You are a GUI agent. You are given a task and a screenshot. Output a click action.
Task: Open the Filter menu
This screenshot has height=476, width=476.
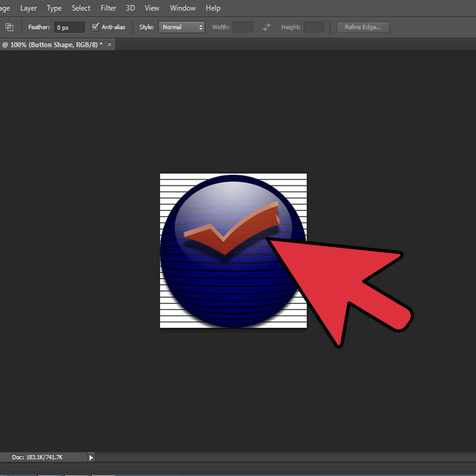[x=108, y=8]
